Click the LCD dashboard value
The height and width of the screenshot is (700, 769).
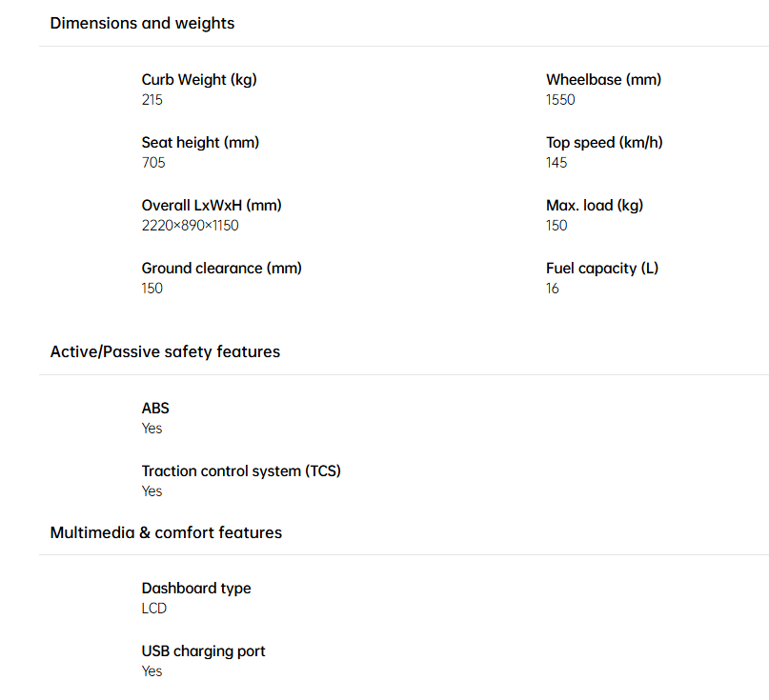click(x=154, y=609)
